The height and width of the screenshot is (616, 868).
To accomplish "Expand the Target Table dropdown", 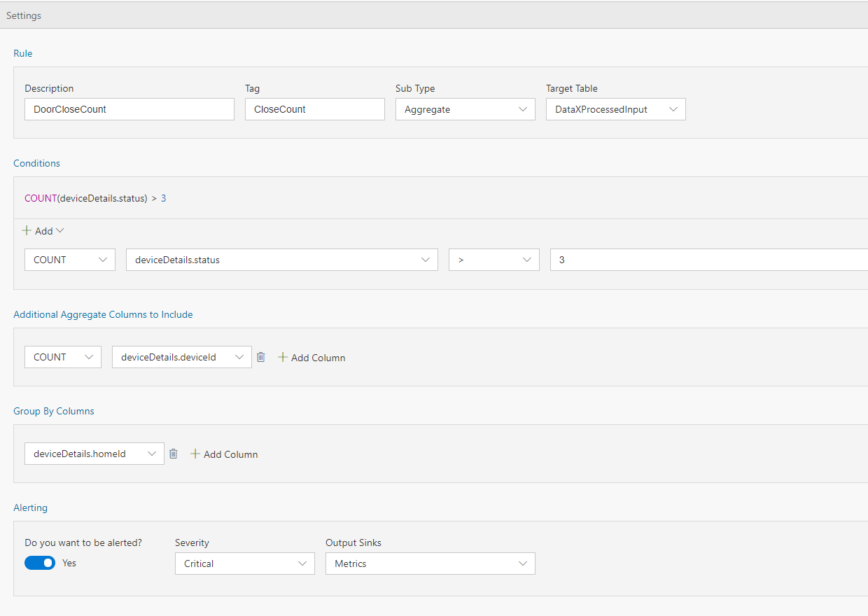I will pyautogui.click(x=615, y=109).
